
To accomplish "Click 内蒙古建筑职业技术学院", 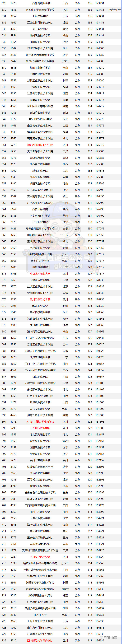I will tap(40, 589).
